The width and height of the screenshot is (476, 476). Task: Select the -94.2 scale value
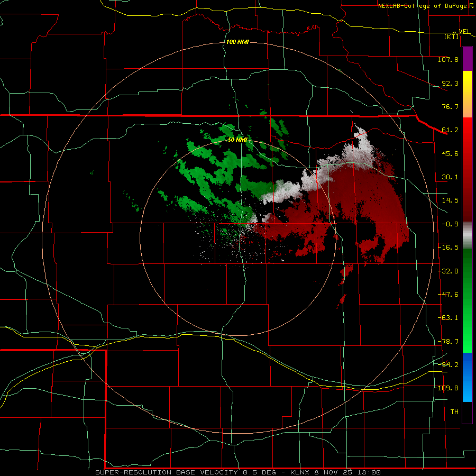448,365
